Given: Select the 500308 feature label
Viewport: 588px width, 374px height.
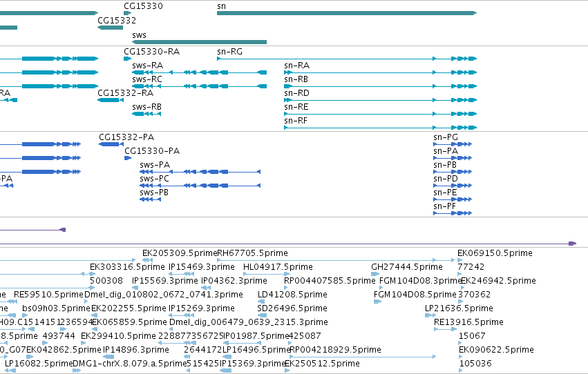Looking at the screenshot, I should click(x=106, y=281).
